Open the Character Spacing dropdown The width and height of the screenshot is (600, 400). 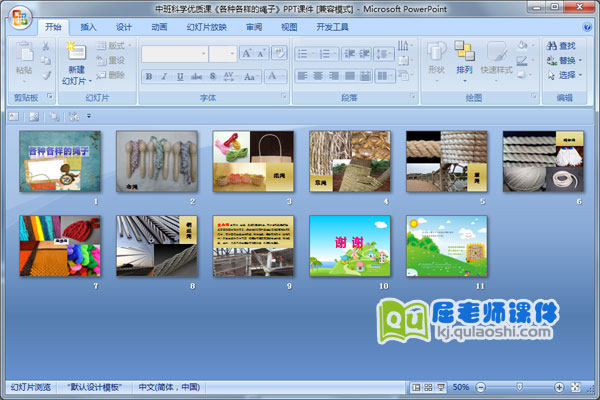point(230,76)
